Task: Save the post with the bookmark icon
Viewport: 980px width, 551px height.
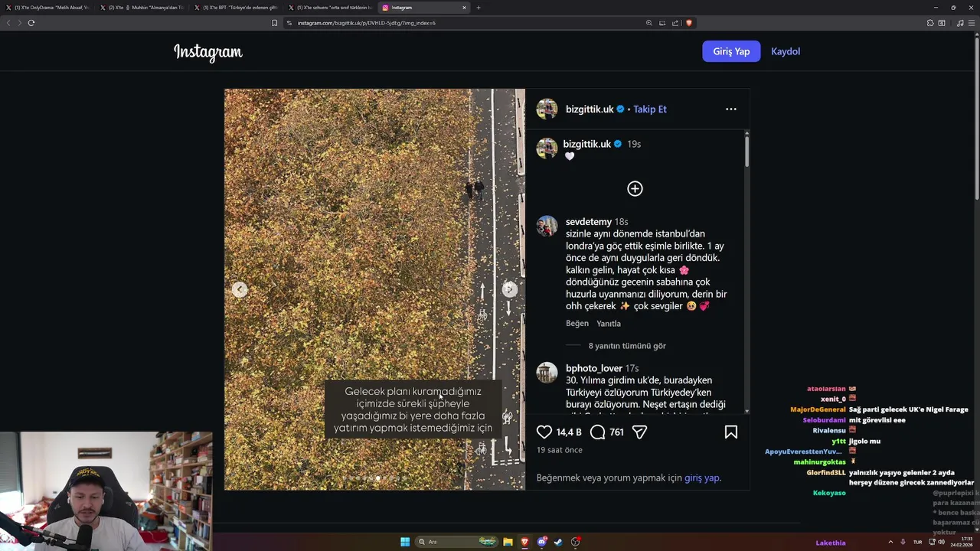Action: [x=731, y=432]
